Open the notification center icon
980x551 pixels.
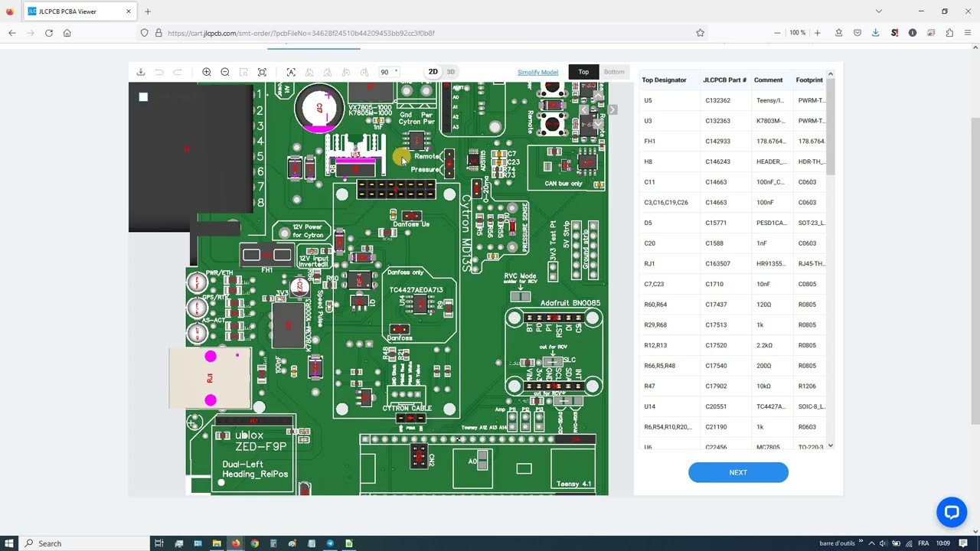964,543
